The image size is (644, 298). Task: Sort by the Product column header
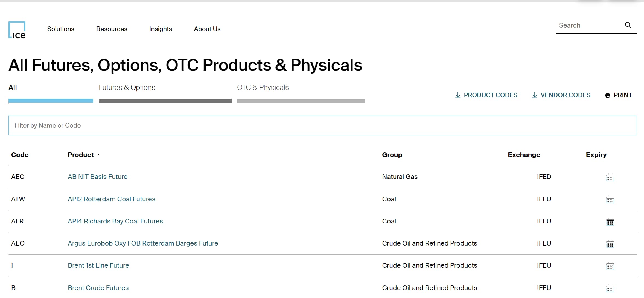[84, 155]
